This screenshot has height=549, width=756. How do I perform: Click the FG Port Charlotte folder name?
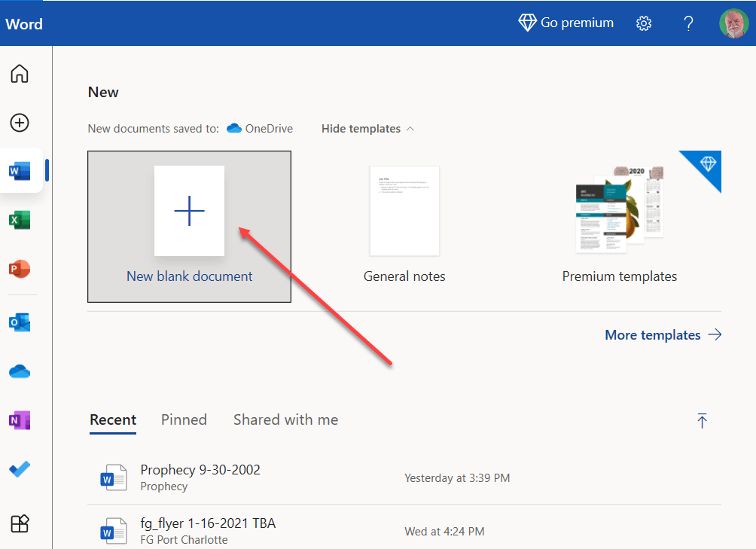click(x=184, y=540)
